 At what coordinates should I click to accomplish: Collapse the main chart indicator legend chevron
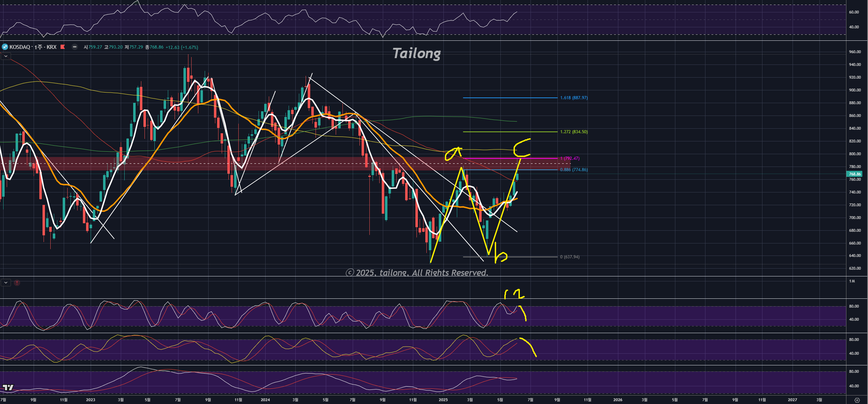click(x=6, y=56)
